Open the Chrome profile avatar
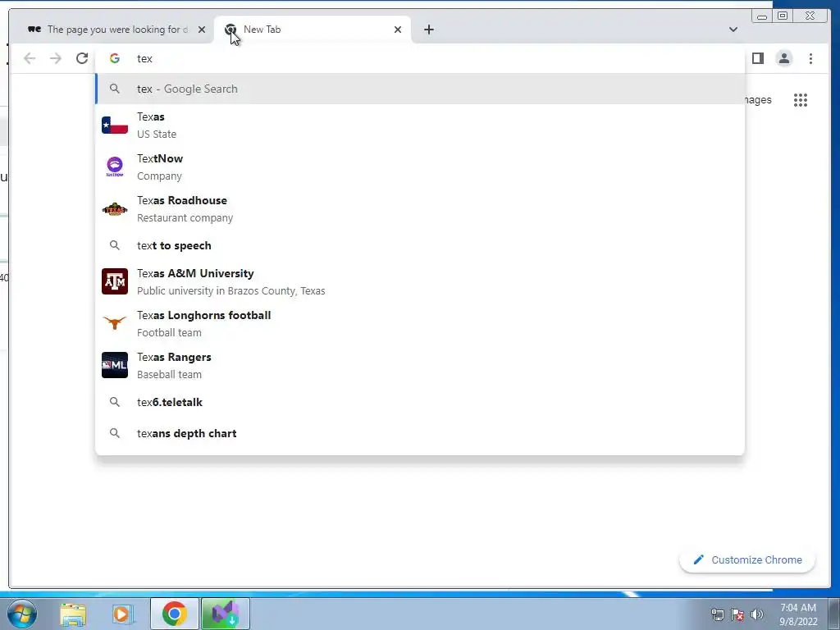 pos(783,58)
